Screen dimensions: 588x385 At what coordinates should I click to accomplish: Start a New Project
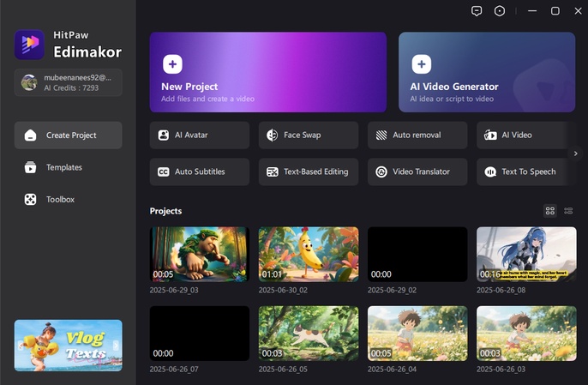pos(268,72)
